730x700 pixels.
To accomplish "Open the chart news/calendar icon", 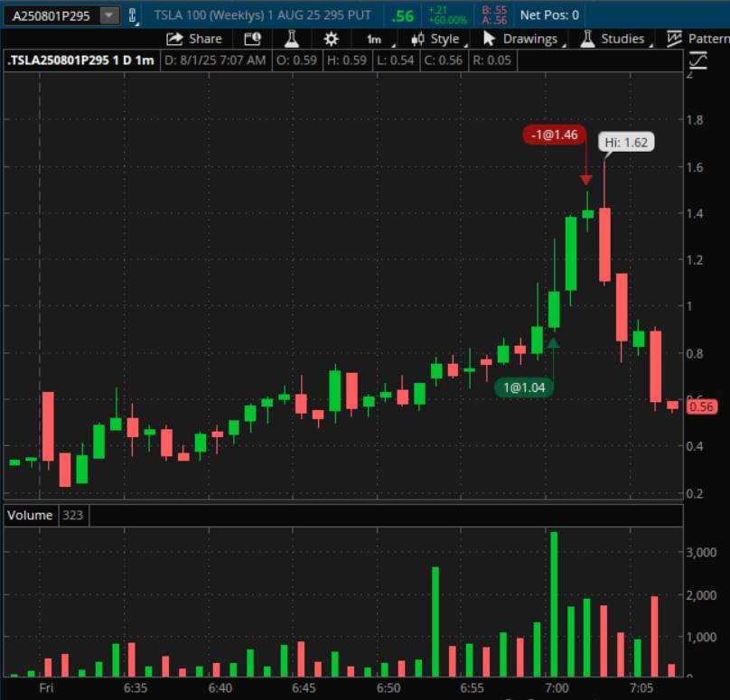I will point(253,39).
